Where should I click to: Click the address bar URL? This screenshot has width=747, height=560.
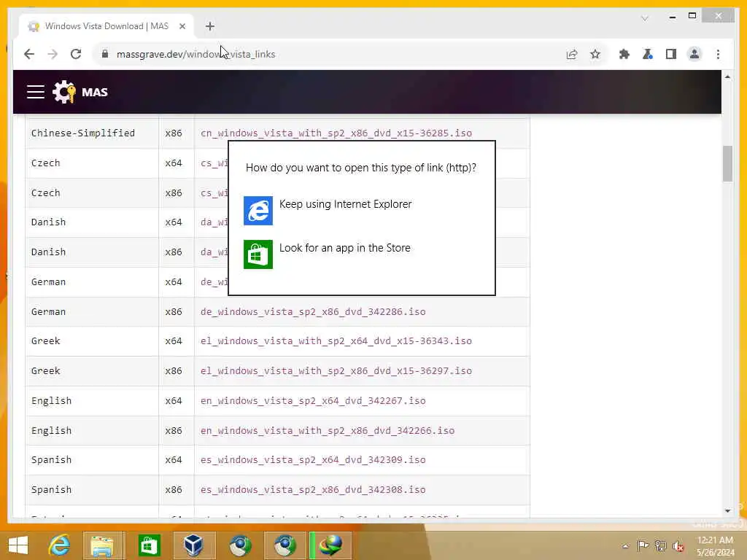click(196, 54)
